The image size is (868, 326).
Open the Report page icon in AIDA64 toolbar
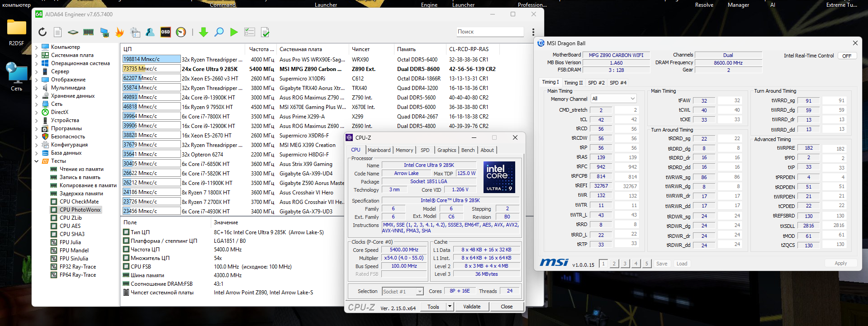coord(57,32)
